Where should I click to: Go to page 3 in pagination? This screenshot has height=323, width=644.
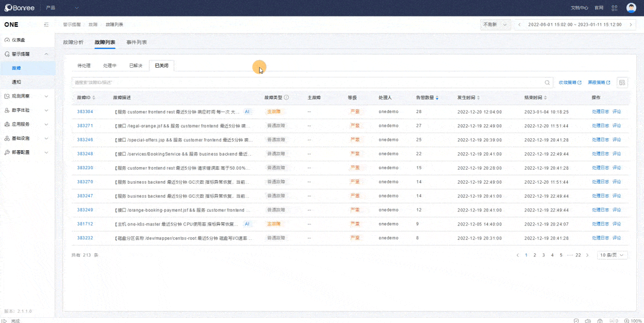click(544, 255)
